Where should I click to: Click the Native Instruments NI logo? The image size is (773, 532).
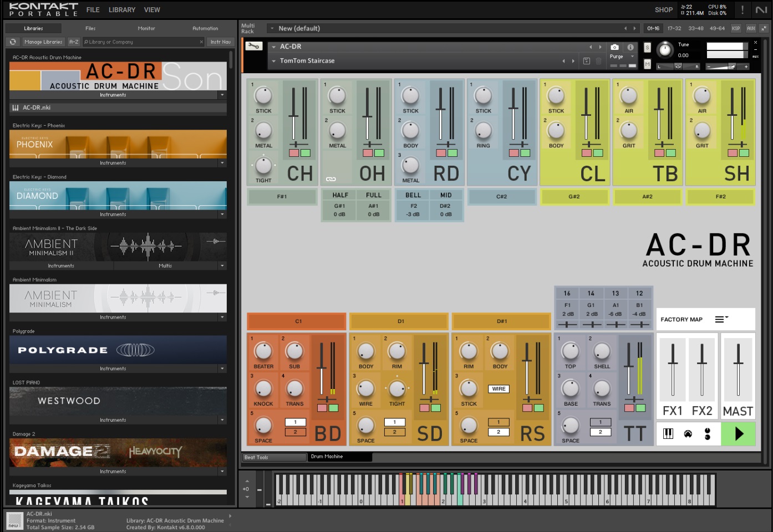tap(761, 10)
